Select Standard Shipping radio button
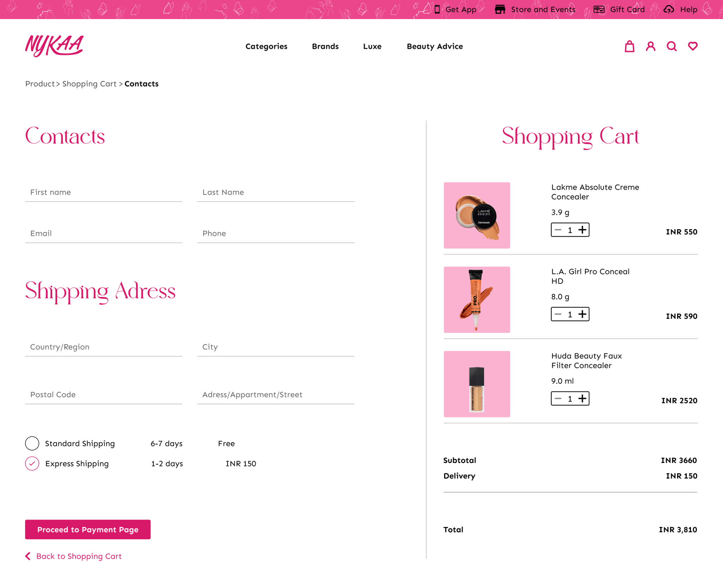Screen dimensions: 723x588 32,443
